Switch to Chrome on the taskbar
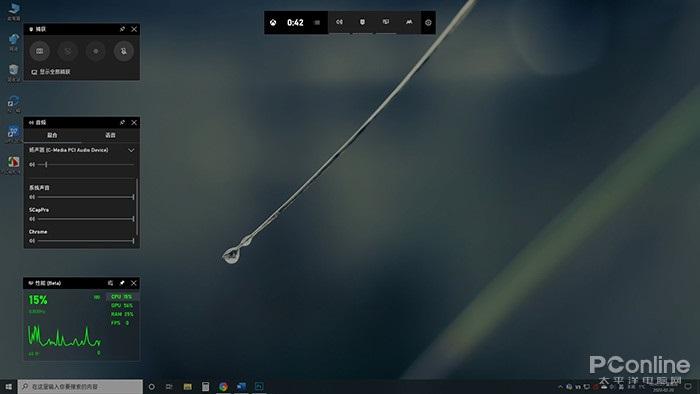Screen dimensions: 700x394 (223, 386)
